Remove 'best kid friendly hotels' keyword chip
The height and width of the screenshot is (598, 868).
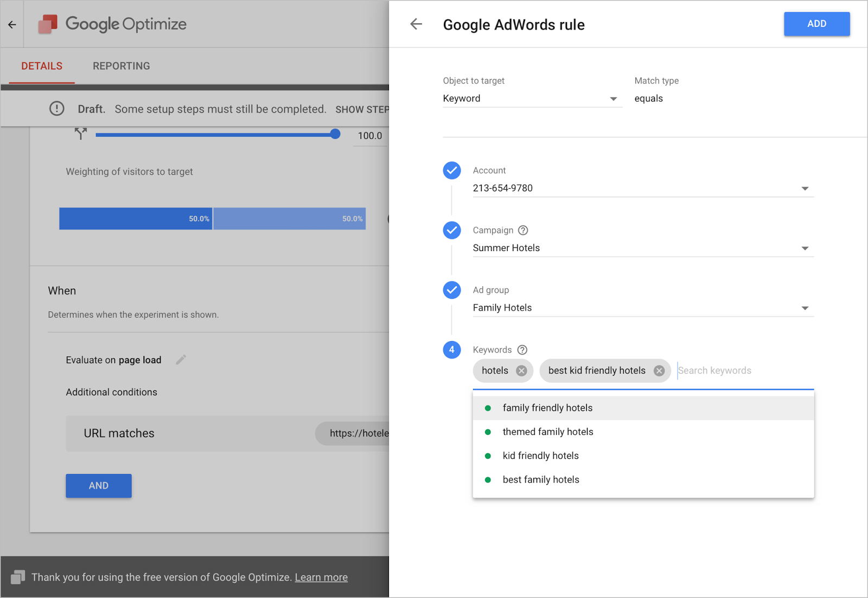659,371
